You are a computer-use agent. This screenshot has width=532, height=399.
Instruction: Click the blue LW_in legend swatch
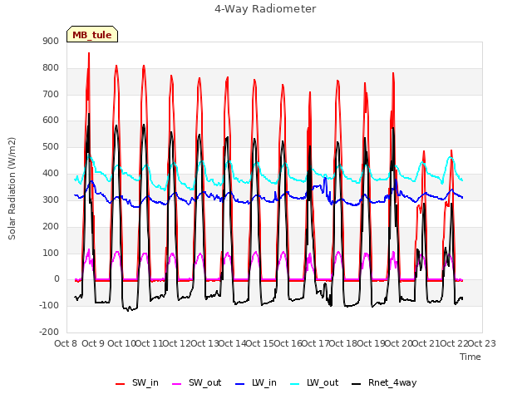239,384
